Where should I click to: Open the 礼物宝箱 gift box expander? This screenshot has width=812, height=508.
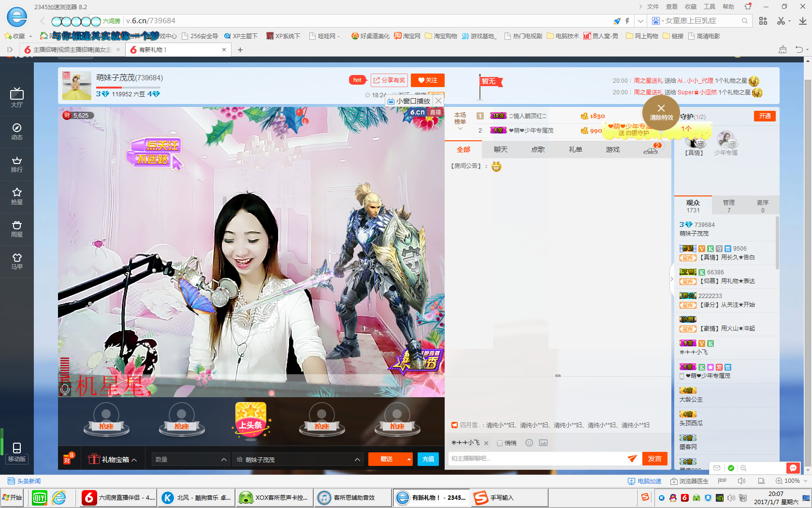click(x=112, y=459)
